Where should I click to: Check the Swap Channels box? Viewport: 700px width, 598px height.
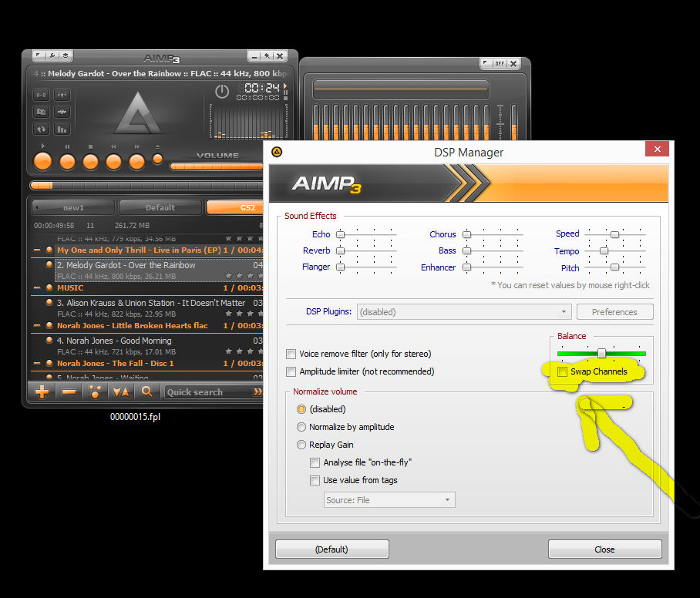[x=563, y=372]
